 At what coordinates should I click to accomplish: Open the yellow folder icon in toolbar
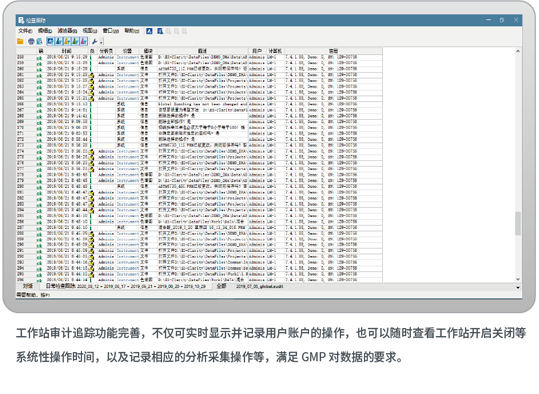[x=20, y=42]
